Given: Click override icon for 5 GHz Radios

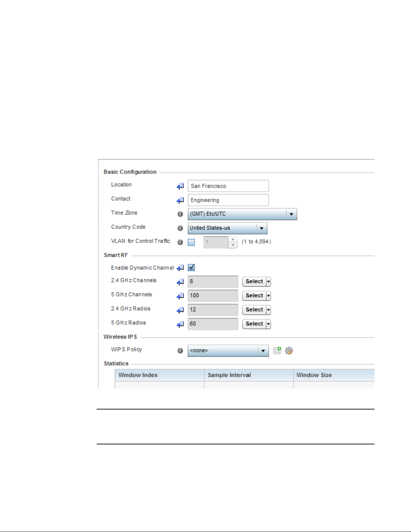Looking at the screenshot, I should [181, 324].
